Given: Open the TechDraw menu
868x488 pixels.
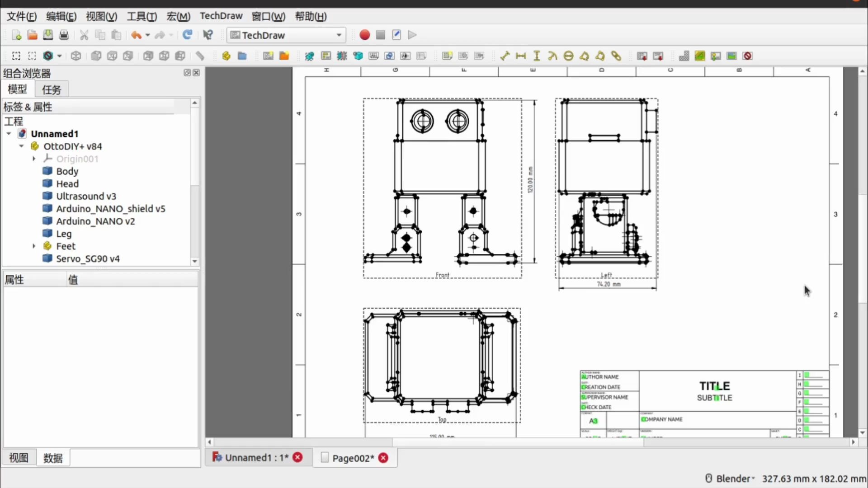Looking at the screenshot, I should [221, 16].
